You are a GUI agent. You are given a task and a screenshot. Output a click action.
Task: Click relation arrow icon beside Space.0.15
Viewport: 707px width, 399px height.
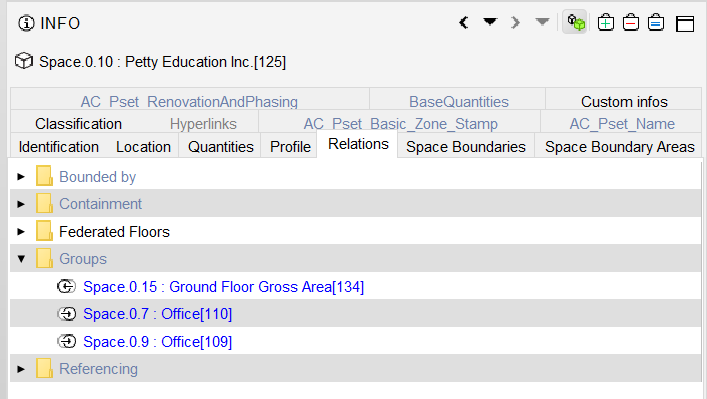coord(66,286)
